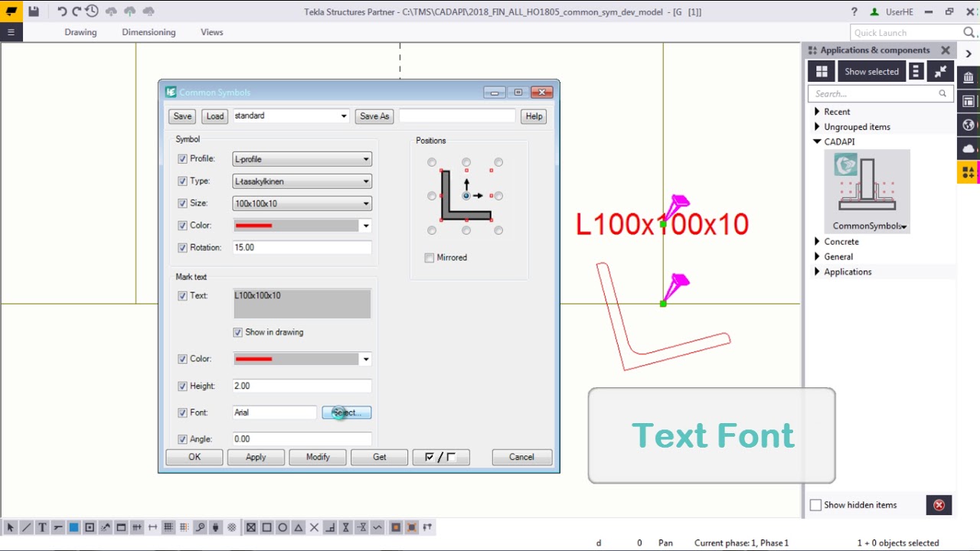Click the components Search field

(880, 93)
